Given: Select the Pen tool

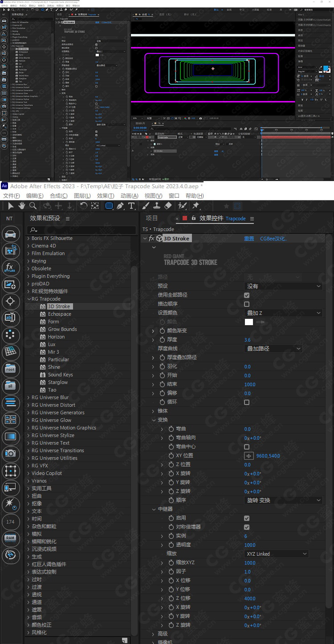Looking at the screenshot, I should pos(120,206).
